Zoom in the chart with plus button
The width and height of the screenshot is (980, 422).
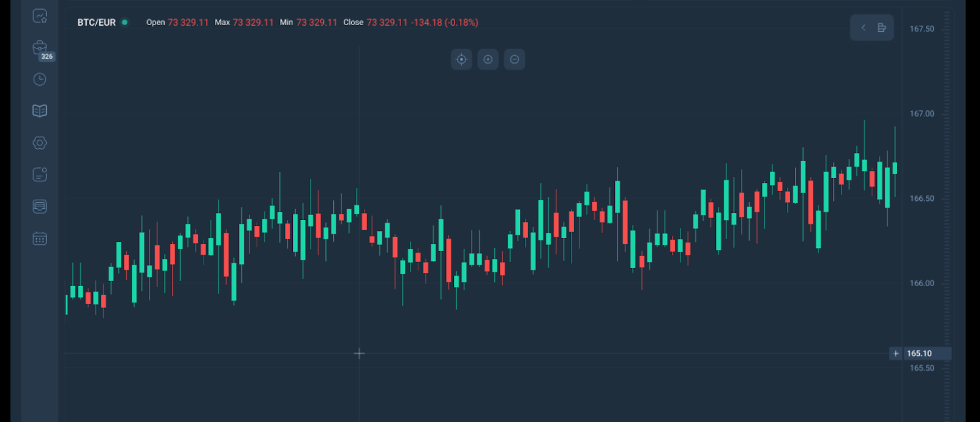click(488, 59)
